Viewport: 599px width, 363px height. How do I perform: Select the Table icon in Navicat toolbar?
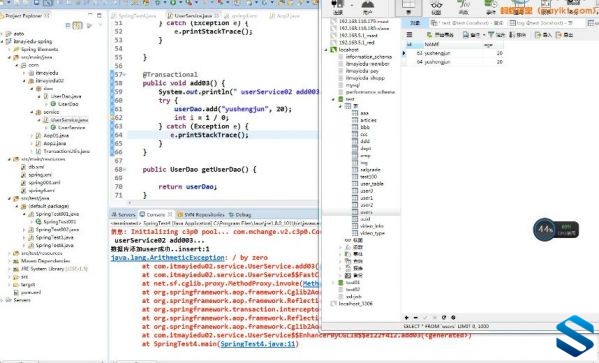pos(408,7)
